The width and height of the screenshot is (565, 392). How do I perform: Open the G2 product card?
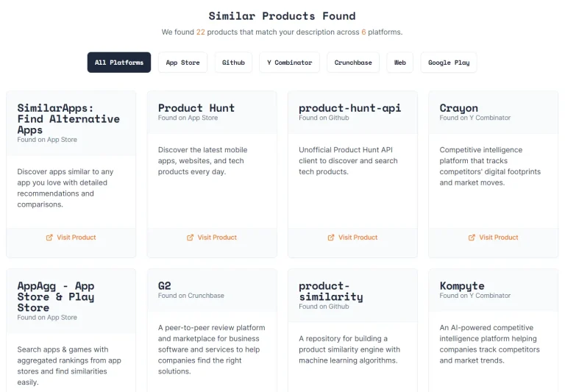(165, 285)
